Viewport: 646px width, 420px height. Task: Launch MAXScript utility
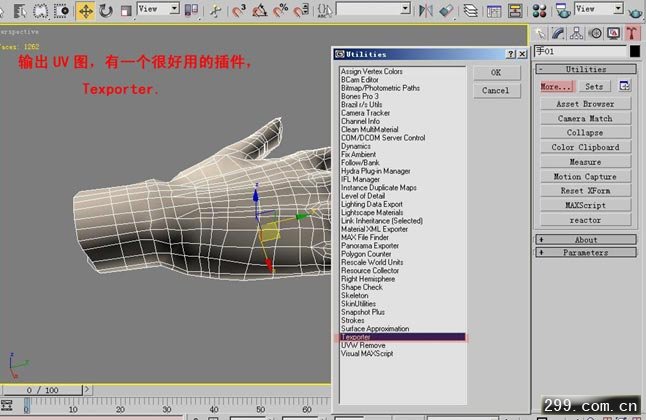(x=585, y=205)
